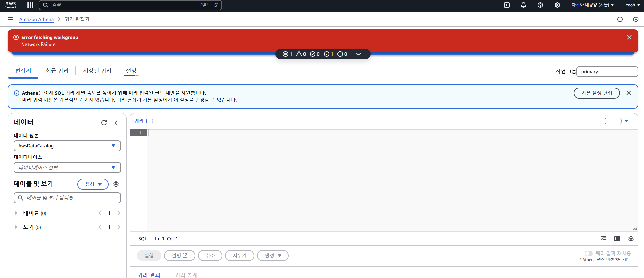Open the Asia Pacific (Seoul) region selector
Screen dimensions: 644x278
592,5
